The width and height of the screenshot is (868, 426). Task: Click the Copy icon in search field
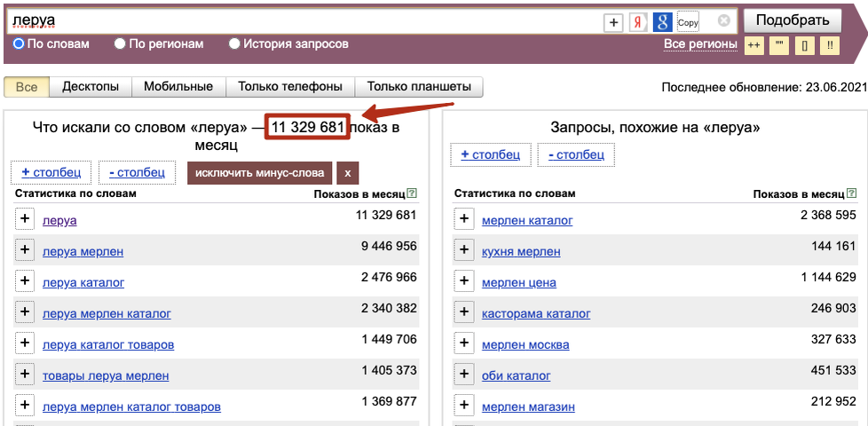point(688,23)
